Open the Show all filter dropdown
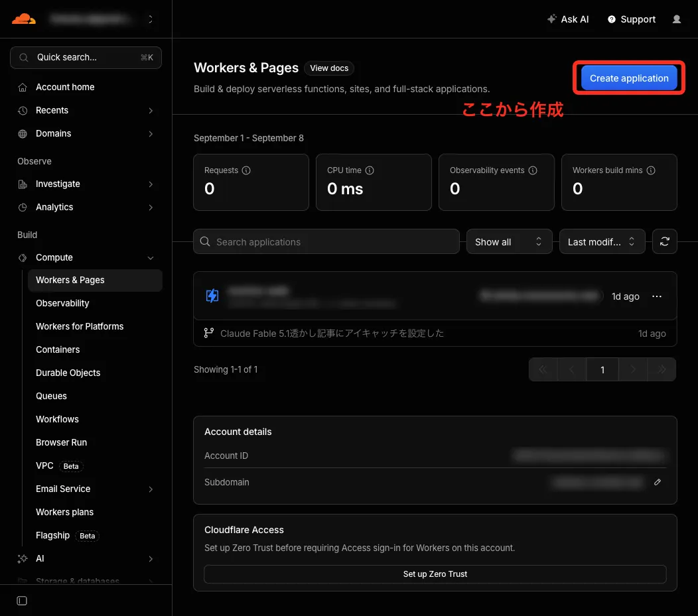 pyautogui.click(x=510, y=241)
